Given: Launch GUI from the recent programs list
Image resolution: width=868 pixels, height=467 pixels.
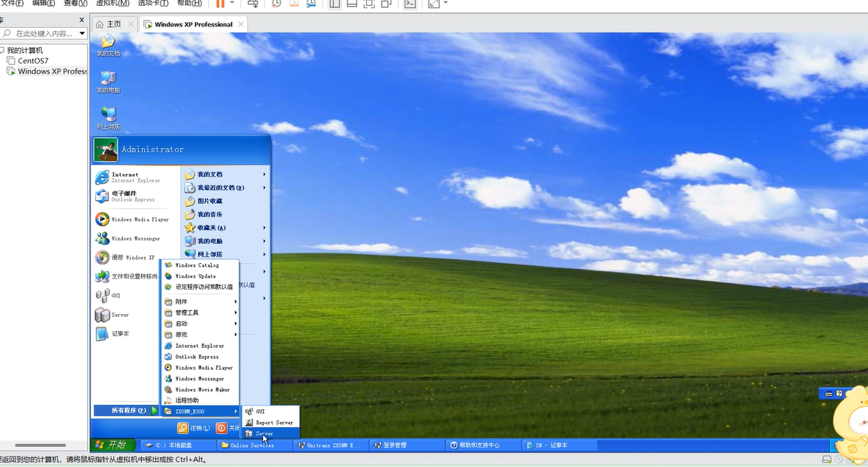Looking at the screenshot, I should point(127,295).
